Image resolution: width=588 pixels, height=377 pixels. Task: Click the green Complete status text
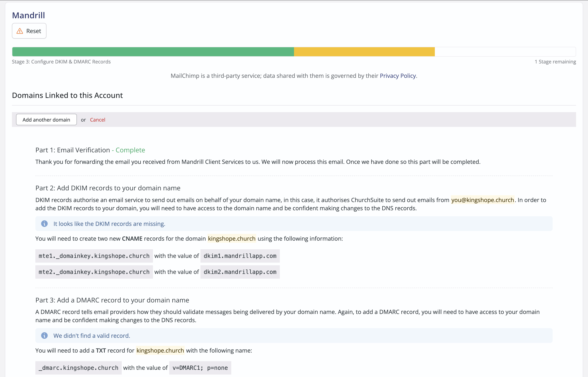(x=130, y=150)
